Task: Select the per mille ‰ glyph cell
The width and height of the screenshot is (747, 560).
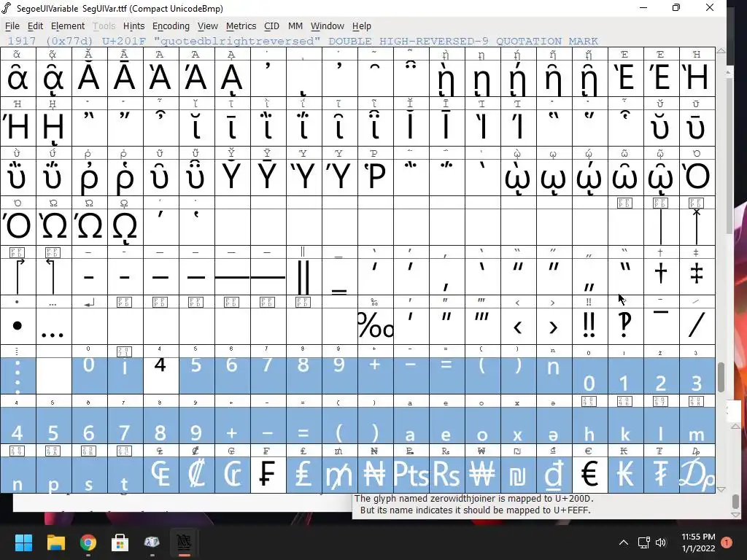Action: click(x=376, y=326)
